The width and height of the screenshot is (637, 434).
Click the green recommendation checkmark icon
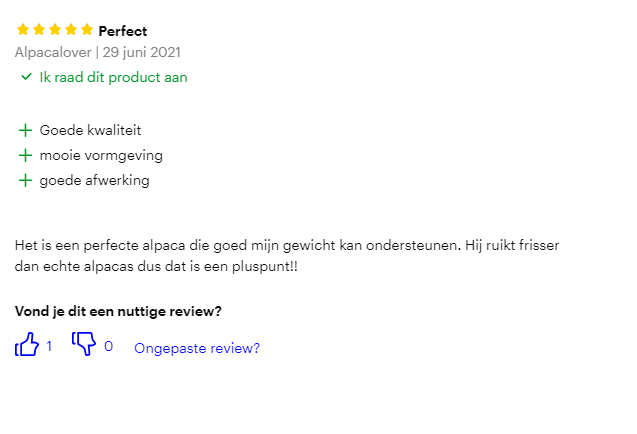point(26,77)
